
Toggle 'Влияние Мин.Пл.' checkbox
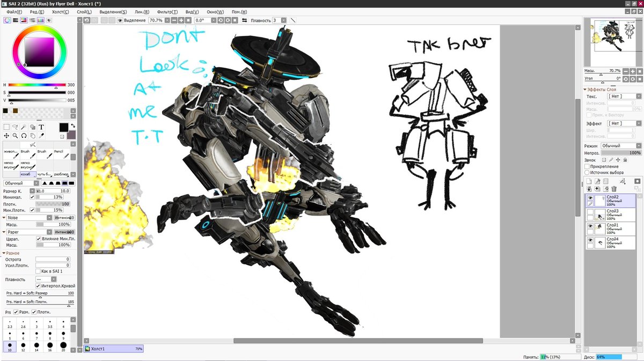point(38,239)
